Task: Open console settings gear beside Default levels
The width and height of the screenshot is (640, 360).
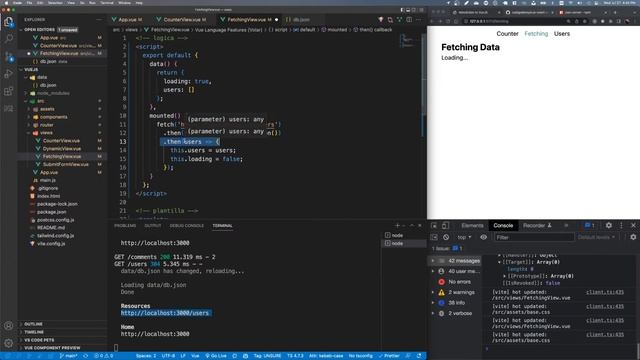Action: (633, 237)
